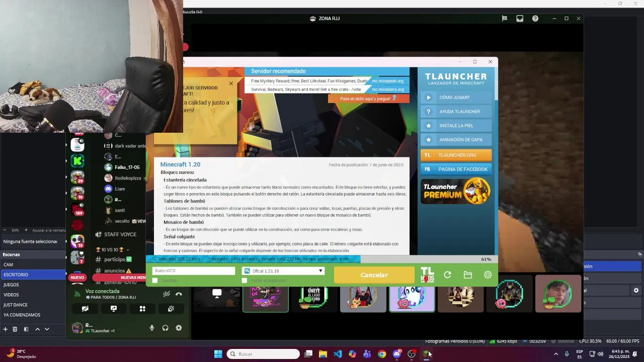
Task: Toggle the Forzar actualización checkbox
Action: 245,281
